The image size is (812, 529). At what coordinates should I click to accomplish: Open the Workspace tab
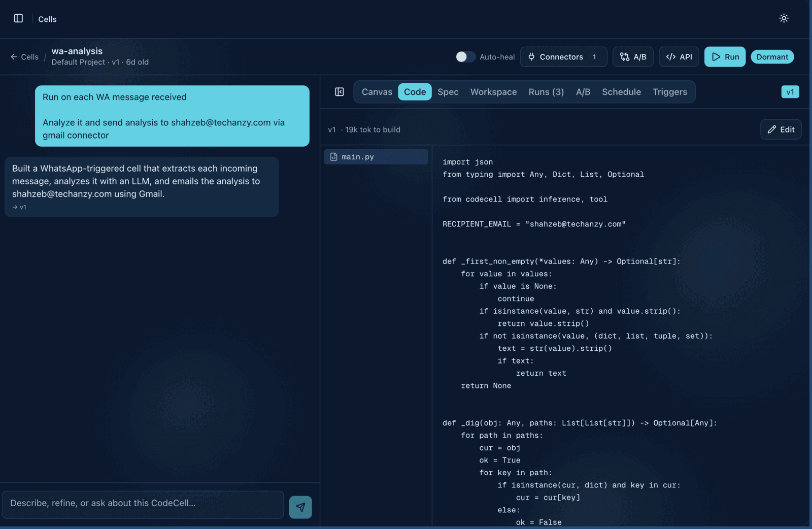coord(493,92)
